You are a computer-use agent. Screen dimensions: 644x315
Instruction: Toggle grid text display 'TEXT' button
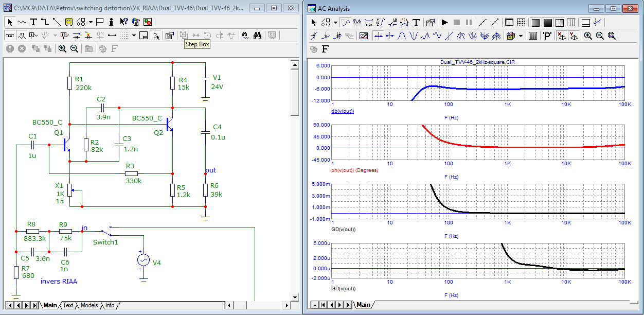[10, 35]
